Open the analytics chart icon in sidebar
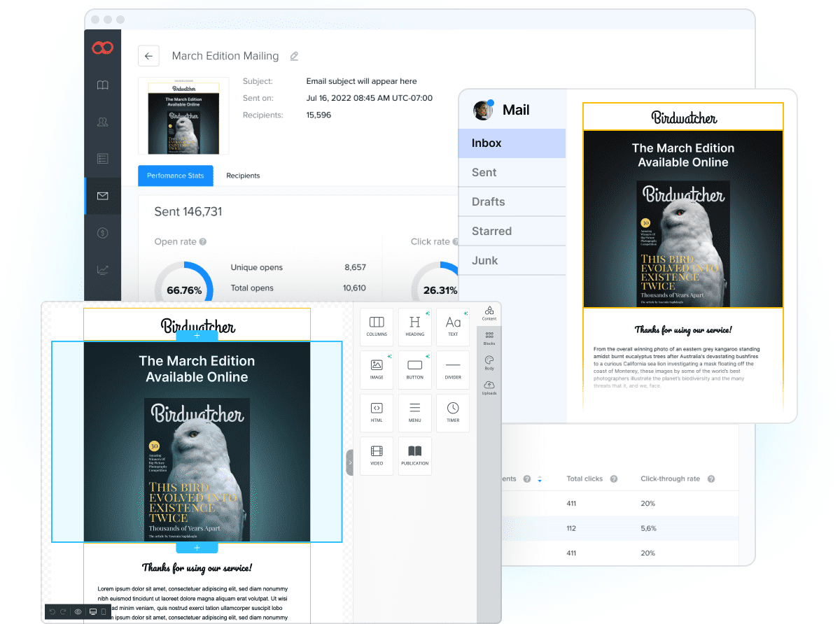The width and height of the screenshot is (840, 624). pos(103,269)
